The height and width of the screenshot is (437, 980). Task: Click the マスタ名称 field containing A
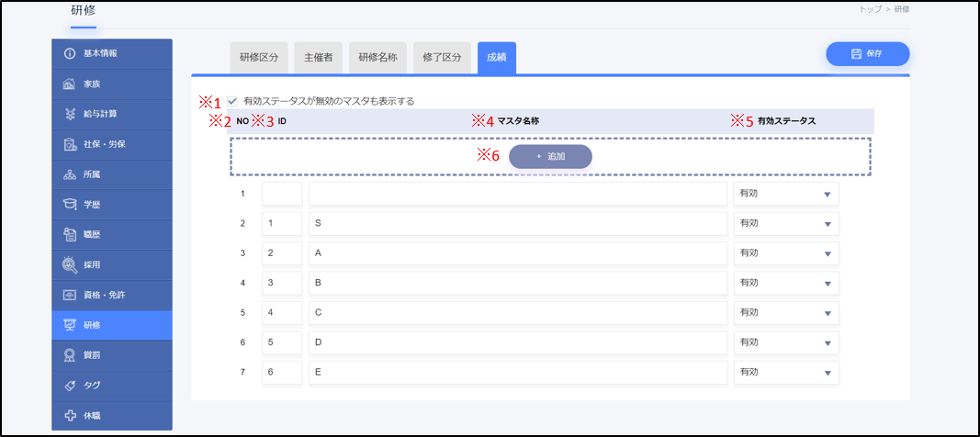point(519,253)
